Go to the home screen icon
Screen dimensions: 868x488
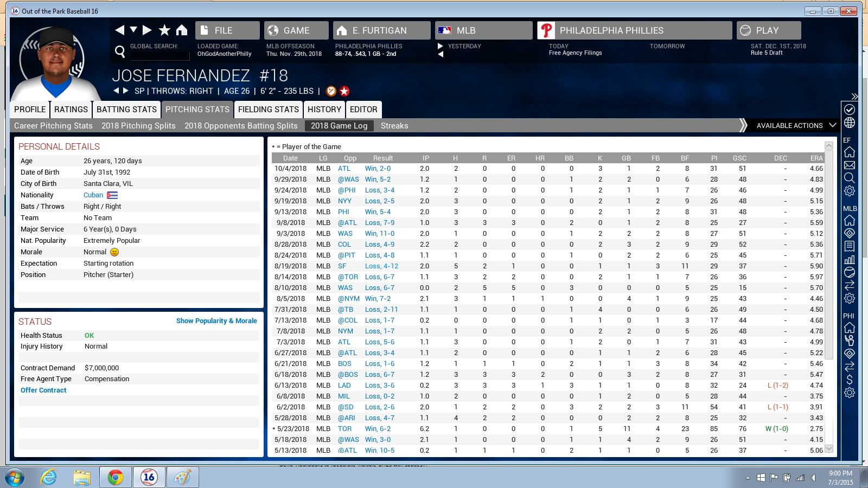(x=182, y=30)
